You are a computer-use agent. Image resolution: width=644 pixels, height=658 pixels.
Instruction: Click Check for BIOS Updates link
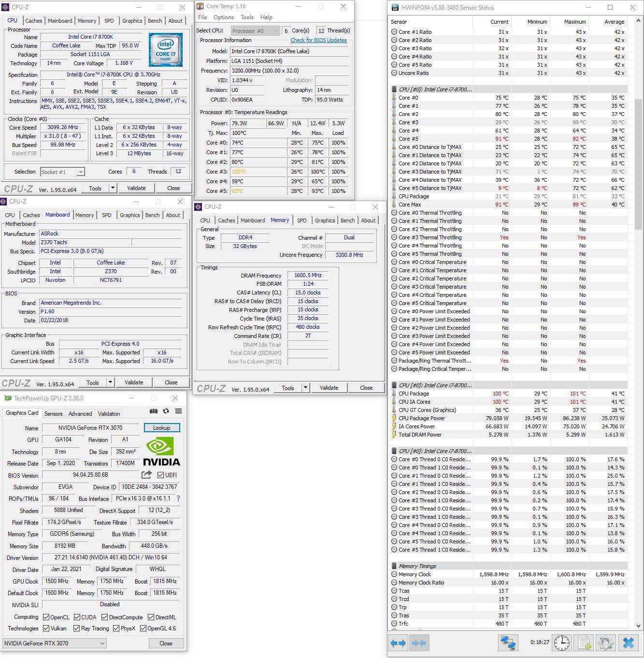point(318,40)
